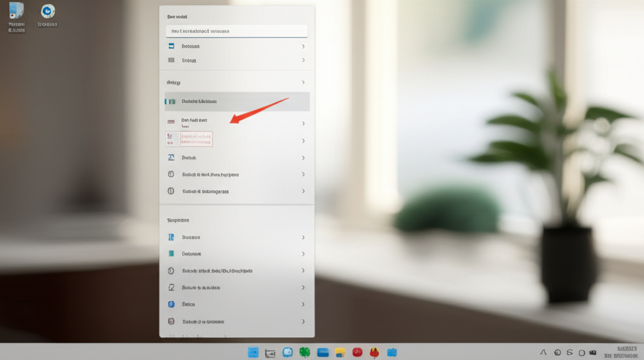644x360 pixels.
Task: Click the red-outlined box item in panel
Action: pos(196,138)
